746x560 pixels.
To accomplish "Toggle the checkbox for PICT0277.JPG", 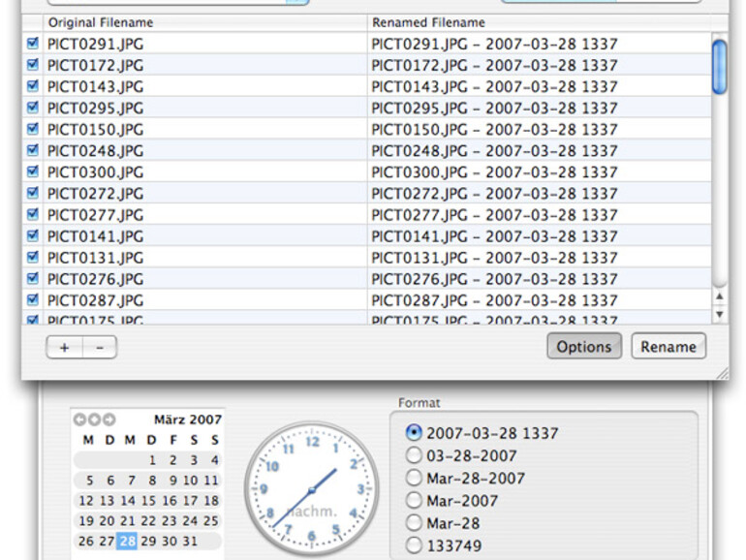I will [32, 214].
